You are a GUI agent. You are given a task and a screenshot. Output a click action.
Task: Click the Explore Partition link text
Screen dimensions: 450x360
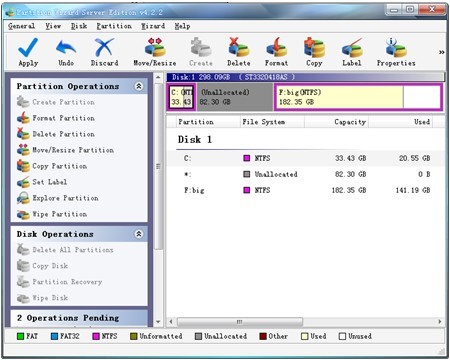[65, 198]
